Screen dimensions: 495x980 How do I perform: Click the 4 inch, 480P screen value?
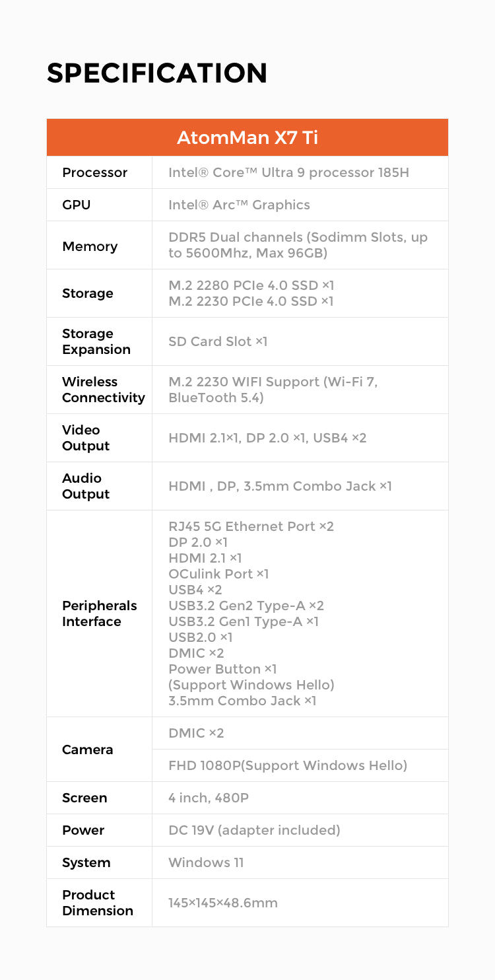point(209,798)
